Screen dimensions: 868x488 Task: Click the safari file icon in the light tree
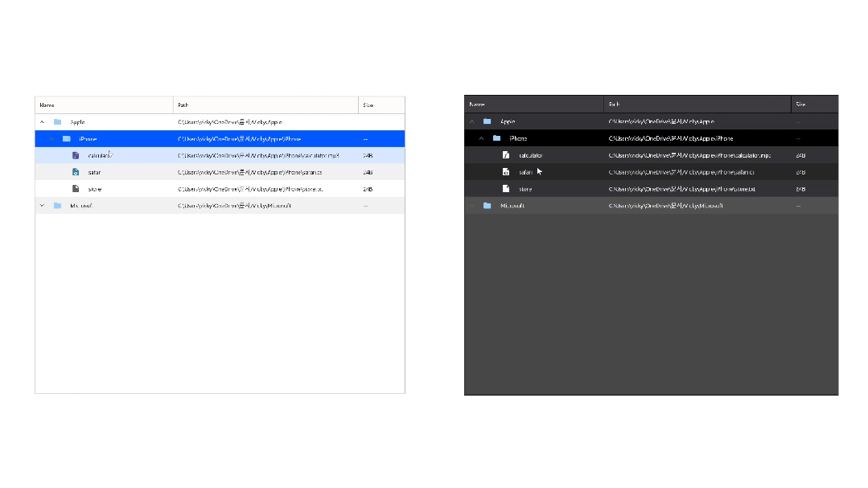point(76,172)
